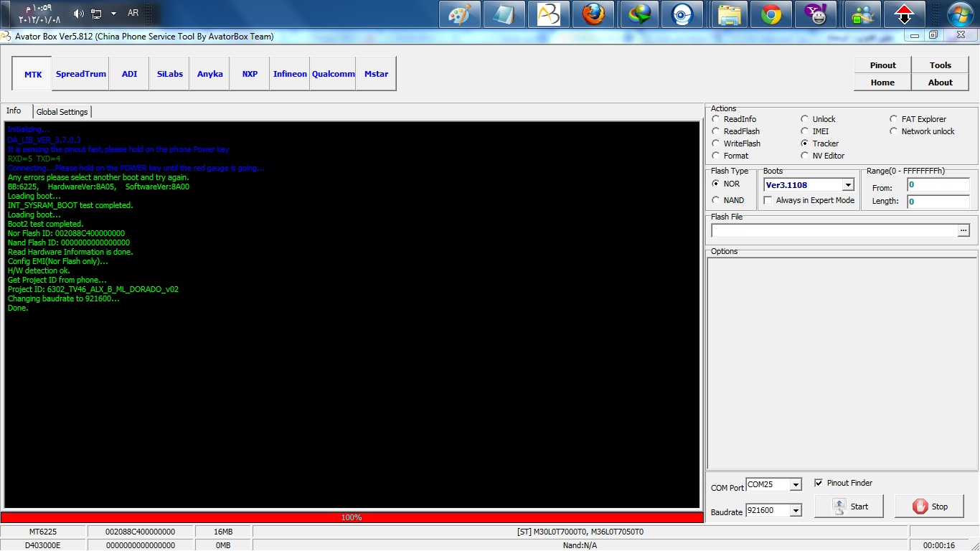Click the Project ID log line
The height and width of the screenshot is (551, 980).
pyautogui.click(x=93, y=289)
